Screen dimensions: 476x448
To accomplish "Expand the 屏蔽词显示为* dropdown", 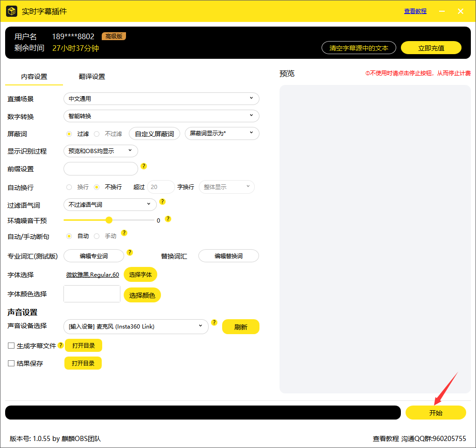I will pos(222,133).
